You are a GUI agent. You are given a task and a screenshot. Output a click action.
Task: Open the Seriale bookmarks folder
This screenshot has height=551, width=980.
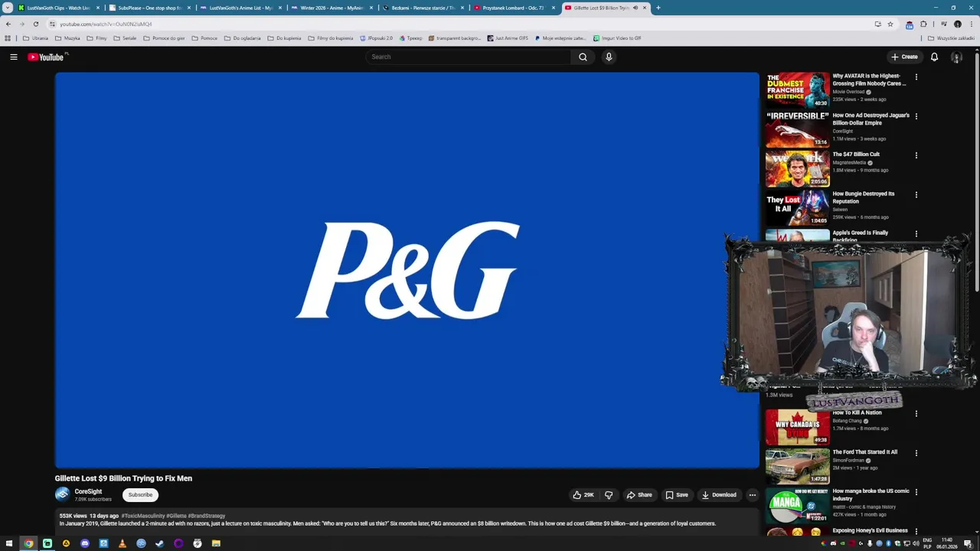coord(125,38)
